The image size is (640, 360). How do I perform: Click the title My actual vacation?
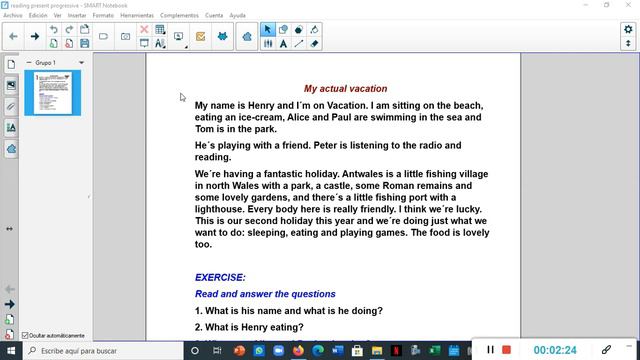point(345,89)
